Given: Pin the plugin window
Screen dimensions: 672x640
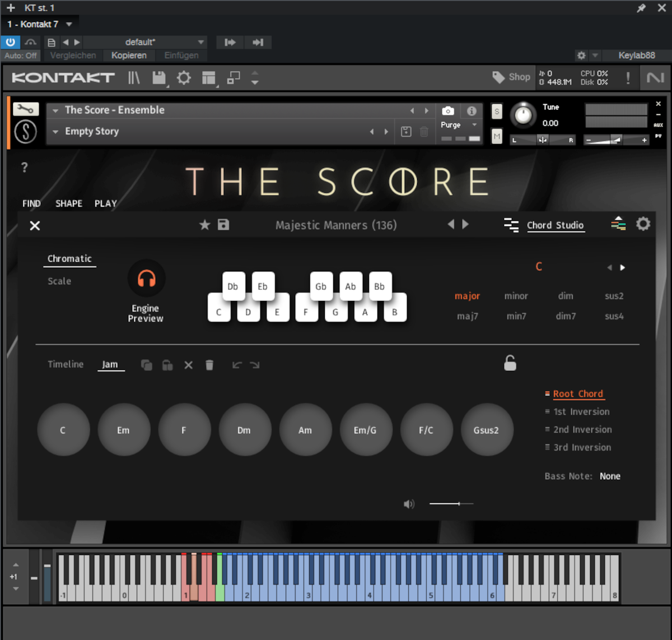Looking at the screenshot, I should (641, 8).
